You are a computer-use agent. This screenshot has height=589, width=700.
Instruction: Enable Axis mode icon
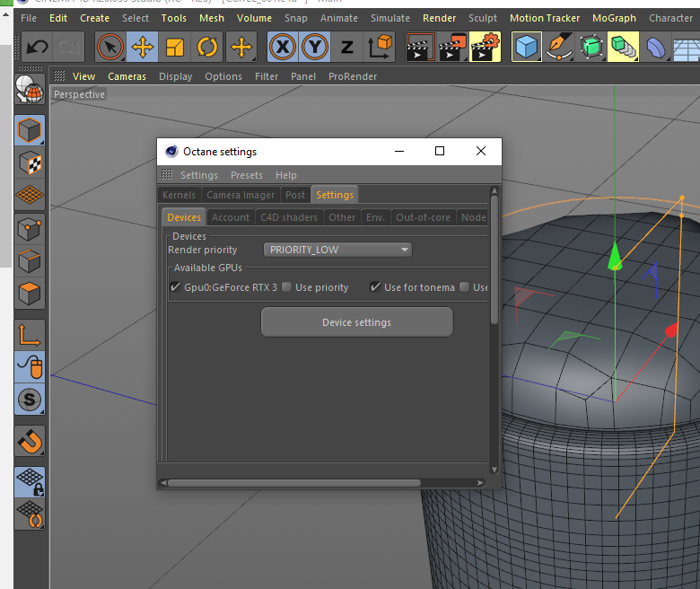pyautogui.click(x=30, y=335)
